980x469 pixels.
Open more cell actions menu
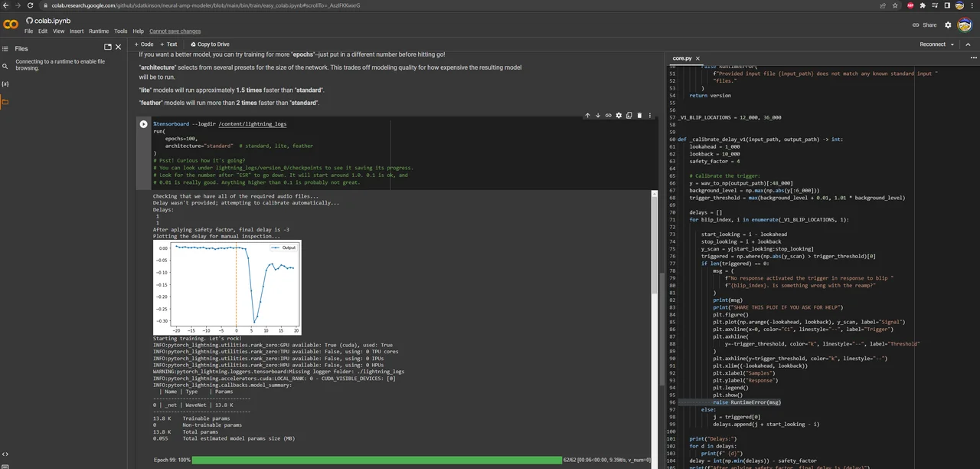(649, 116)
